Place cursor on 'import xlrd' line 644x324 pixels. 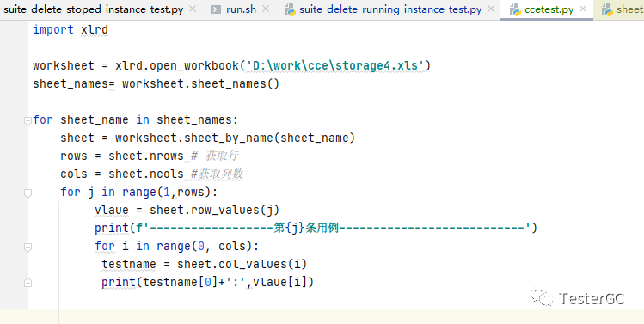tap(71, 29)
